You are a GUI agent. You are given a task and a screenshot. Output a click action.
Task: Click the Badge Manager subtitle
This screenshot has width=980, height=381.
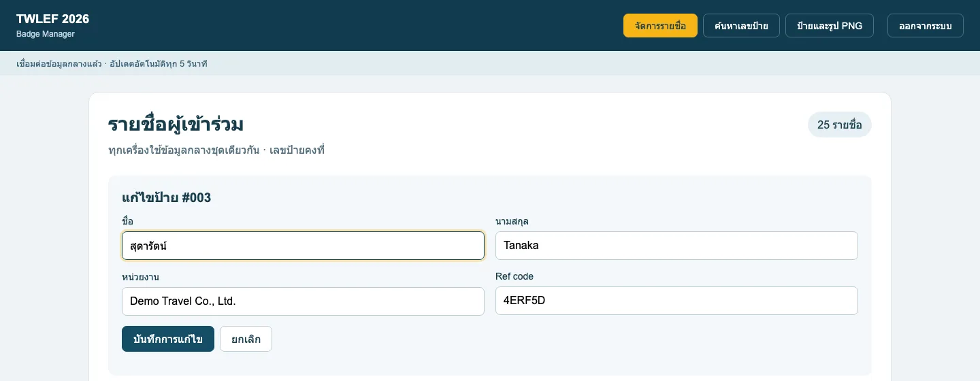click(x=46, y=34)
